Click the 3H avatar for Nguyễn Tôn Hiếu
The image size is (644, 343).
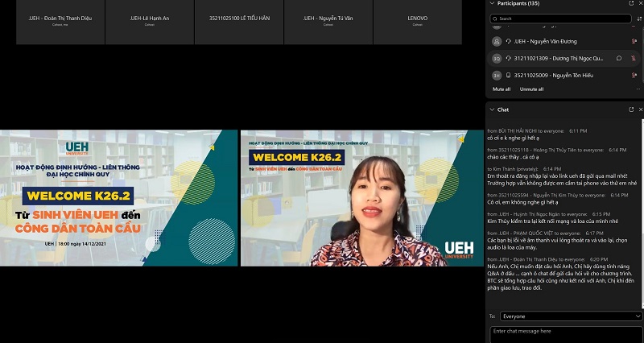(497, 76)
